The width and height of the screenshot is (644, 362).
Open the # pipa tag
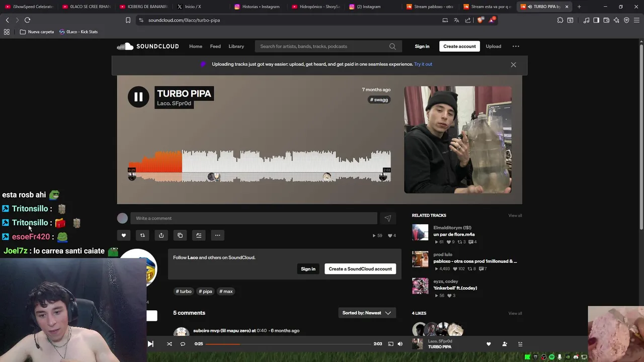pos(205,292)
